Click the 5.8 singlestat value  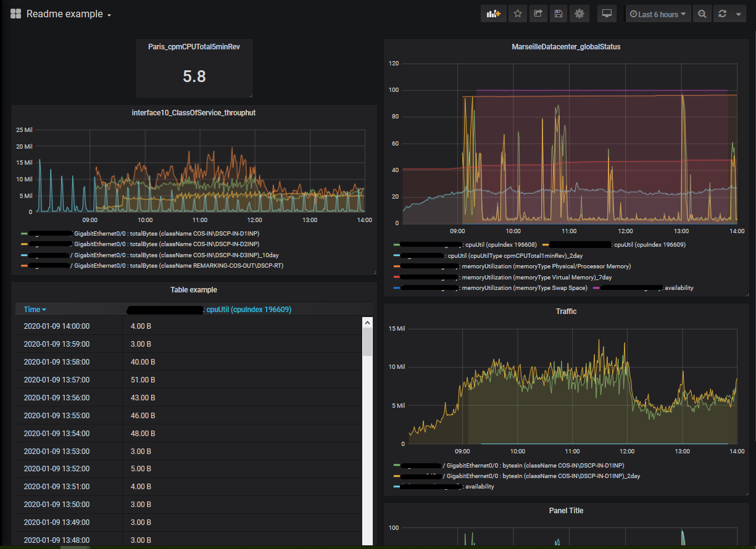(x=194, y=76)
